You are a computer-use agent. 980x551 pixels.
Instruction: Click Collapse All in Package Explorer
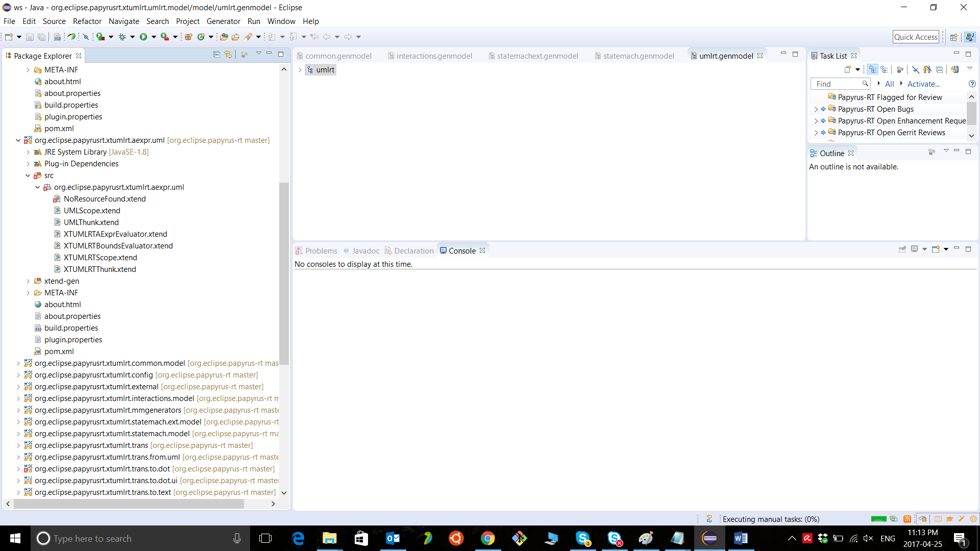tap(216, 54)
